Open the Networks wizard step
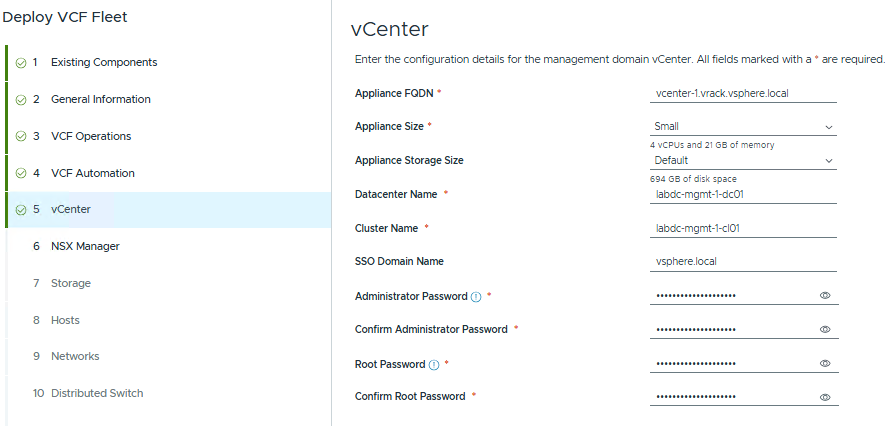This screenshot has height=426, width=885. tap(75, 357)
